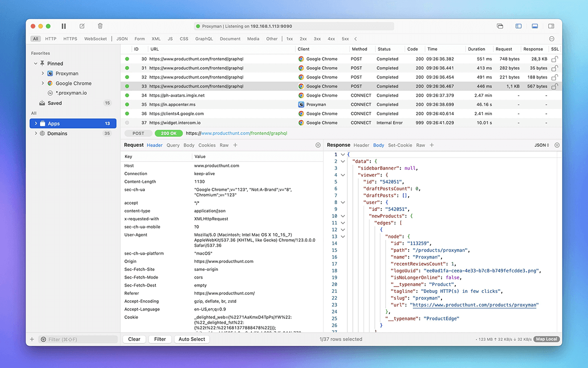The width and height of the screenshot is (588, 368).
Task: Click the plus icon in the bottom-left corner
Action: 32,339
